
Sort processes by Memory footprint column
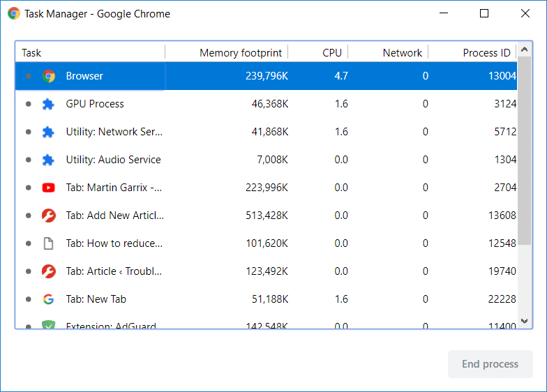point(240,53)
